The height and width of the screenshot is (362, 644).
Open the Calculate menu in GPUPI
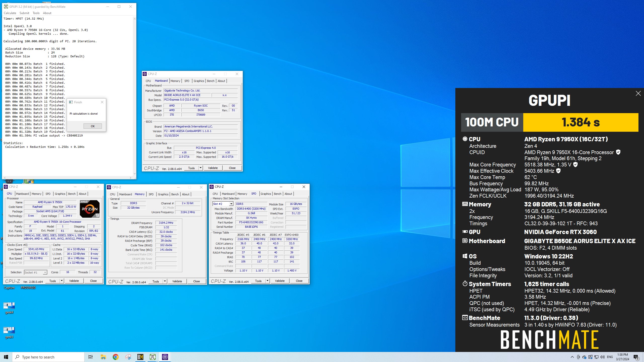tap(10, 13)
